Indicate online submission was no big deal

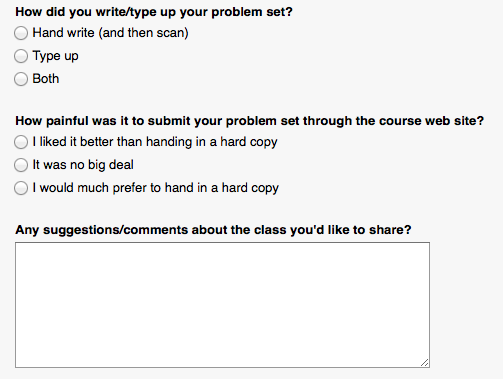pyautogui.click(x=21, y=165)
